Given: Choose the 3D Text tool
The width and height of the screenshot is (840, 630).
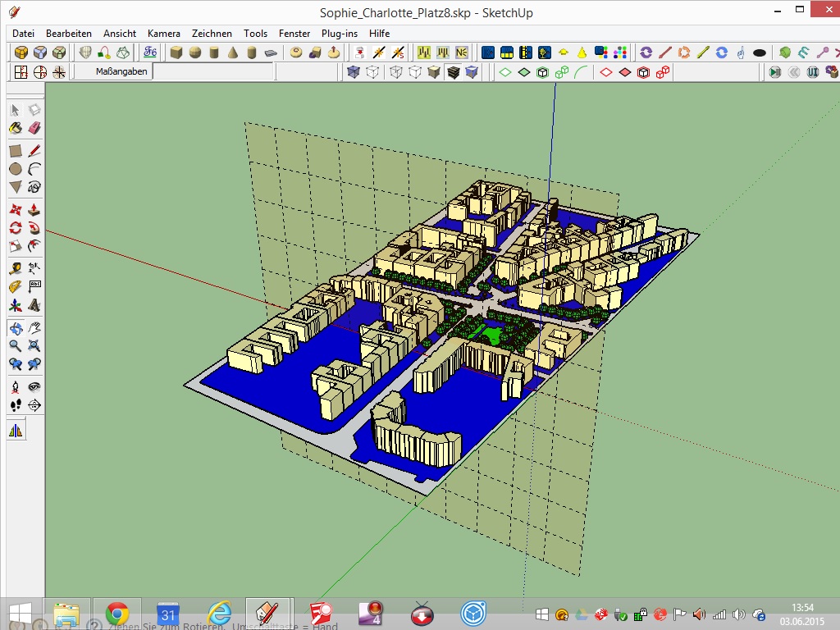Looking at the screenshot, I should [34, 305].
